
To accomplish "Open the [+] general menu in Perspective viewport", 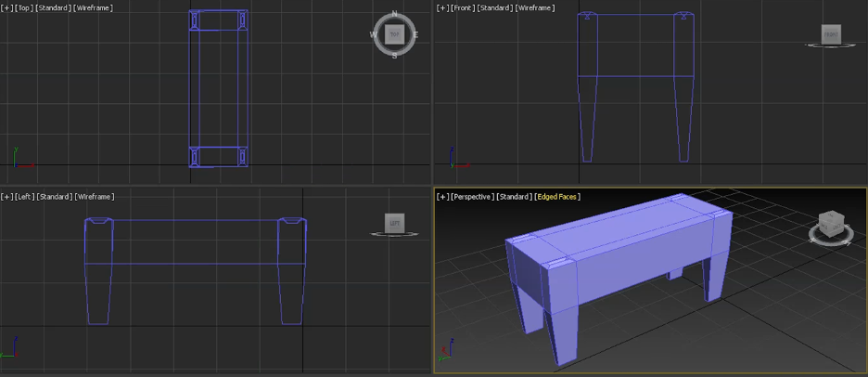I will 442,197.
